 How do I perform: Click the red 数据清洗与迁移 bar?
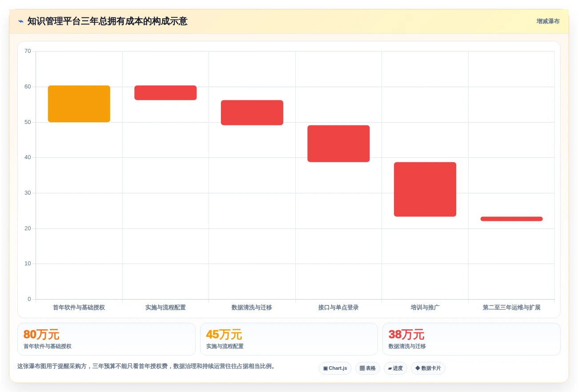tap(252, 112)
